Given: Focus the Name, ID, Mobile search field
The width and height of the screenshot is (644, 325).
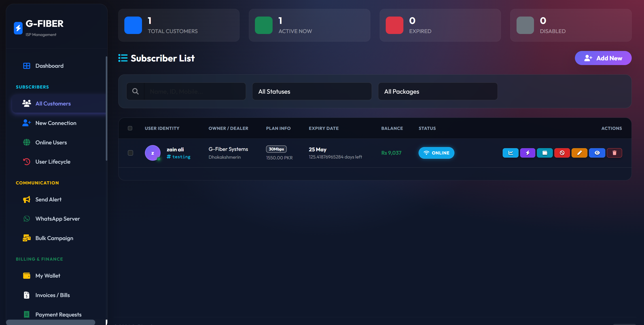Looking at the screenshot, I should (195, 91).
